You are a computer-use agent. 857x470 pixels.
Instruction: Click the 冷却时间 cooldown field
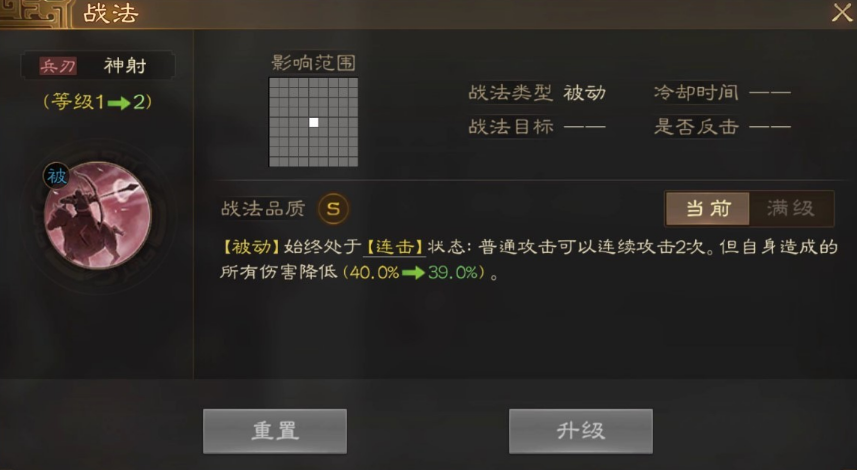[x=722, y=93]
